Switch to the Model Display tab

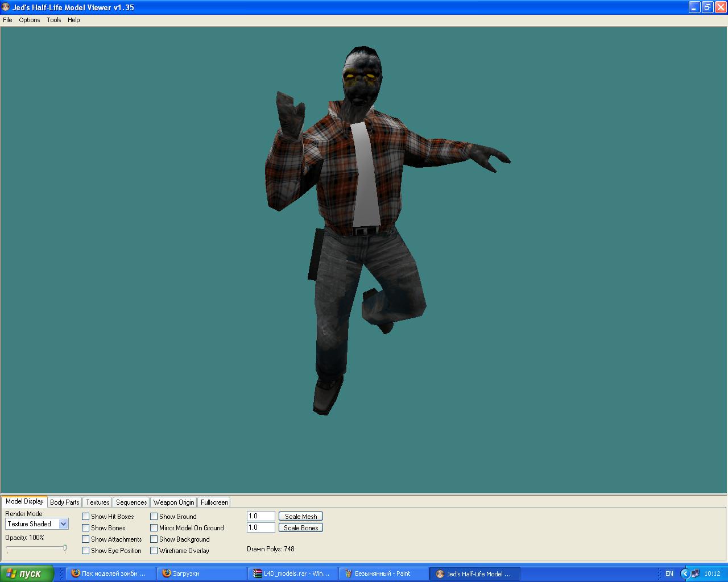click(24, 501)
